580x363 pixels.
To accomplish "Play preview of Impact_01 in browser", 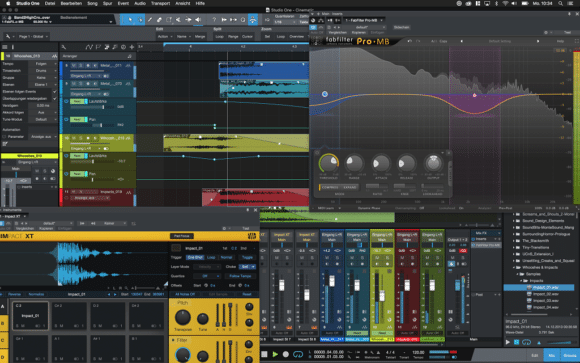I will click(508, 342).
